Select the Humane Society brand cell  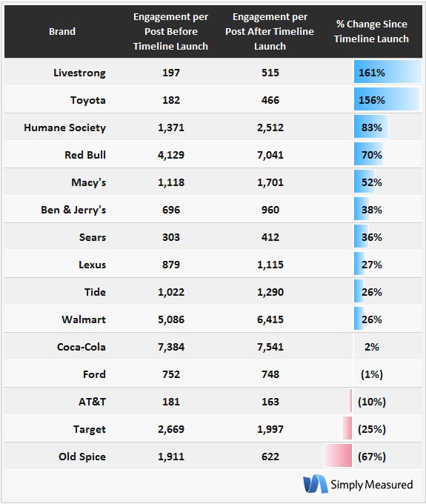(65, 127)
